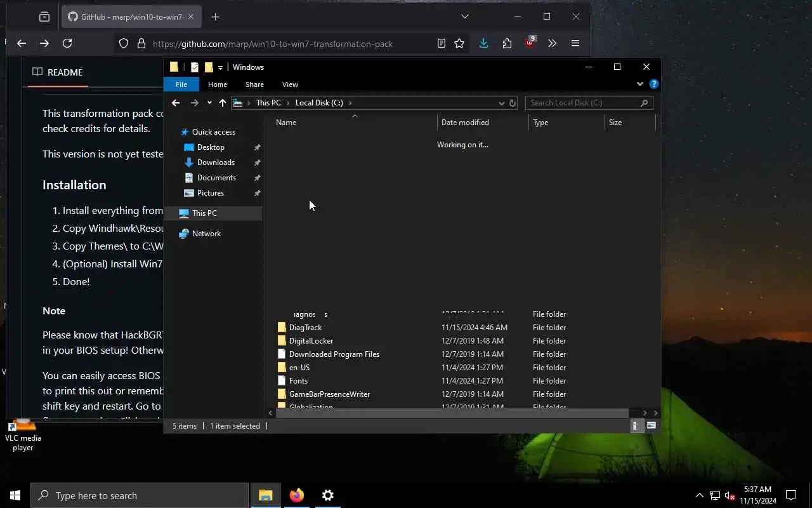Toggle Firefox reader view

[442, 43]
